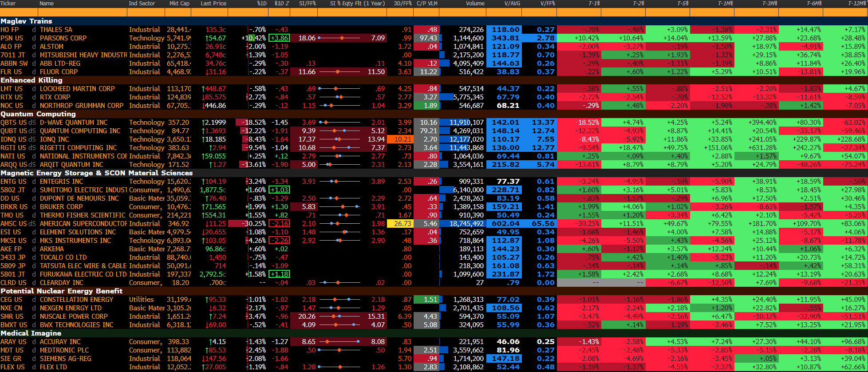Click 5802 JT boxed Z value +1.03
868x372 pixels.
point(279,190)
